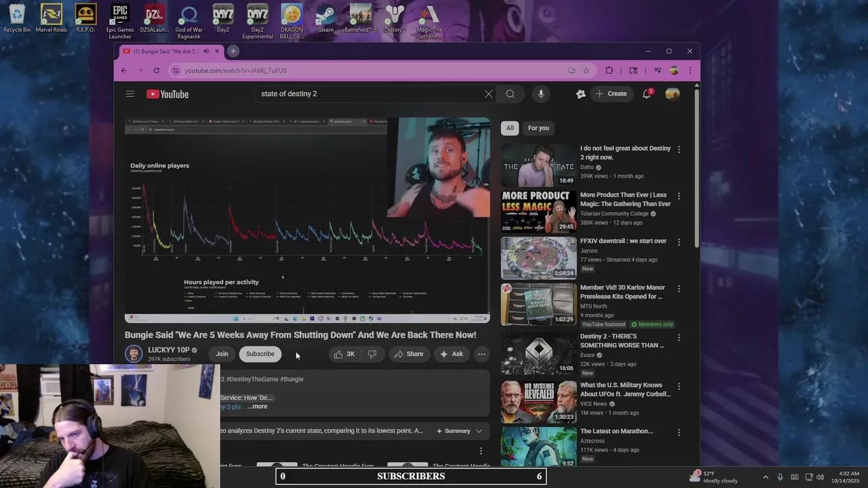
Task: Launch God of War Ragnarök shortcut
Action: (x=189, y=21)
